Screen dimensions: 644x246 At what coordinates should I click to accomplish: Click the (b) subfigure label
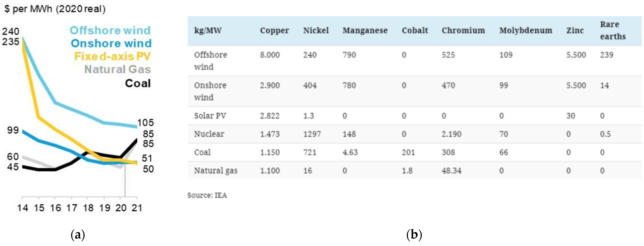point(414,235)
